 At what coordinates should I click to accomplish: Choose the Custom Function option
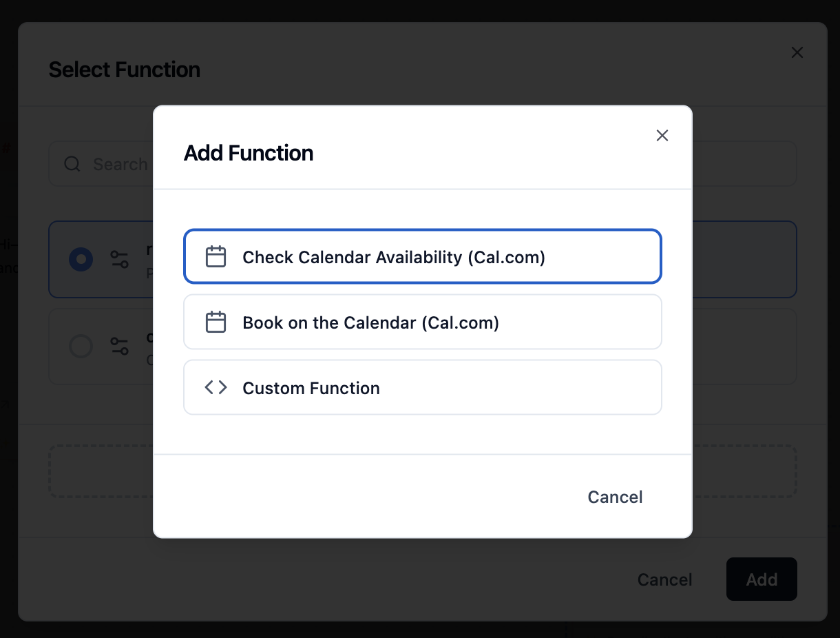point(422,387)
